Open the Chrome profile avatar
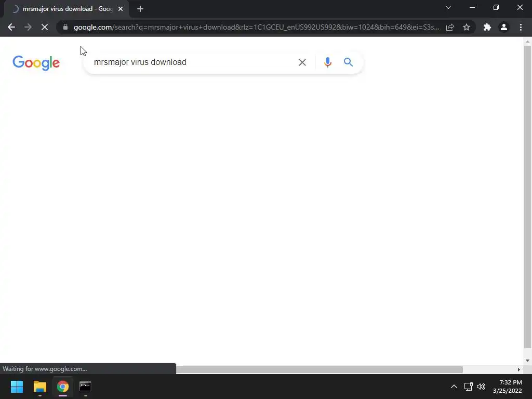Screen dimensions: 532x399 [x=504, y=27]
